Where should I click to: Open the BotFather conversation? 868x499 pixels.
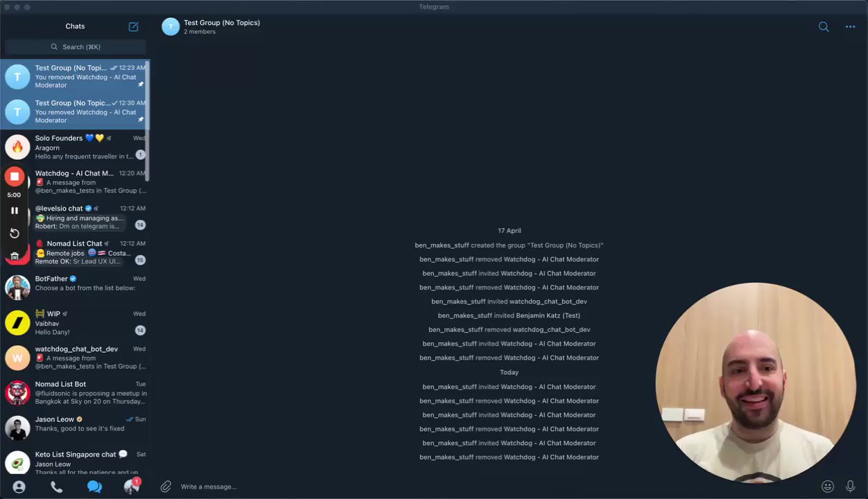click(75, 288)
